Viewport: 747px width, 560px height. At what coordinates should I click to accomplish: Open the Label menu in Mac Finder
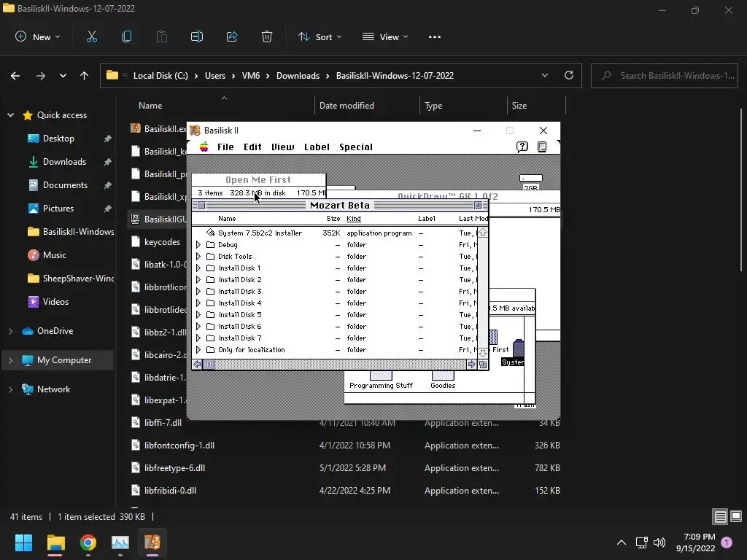pyautogui.click(x=317, y=147)
